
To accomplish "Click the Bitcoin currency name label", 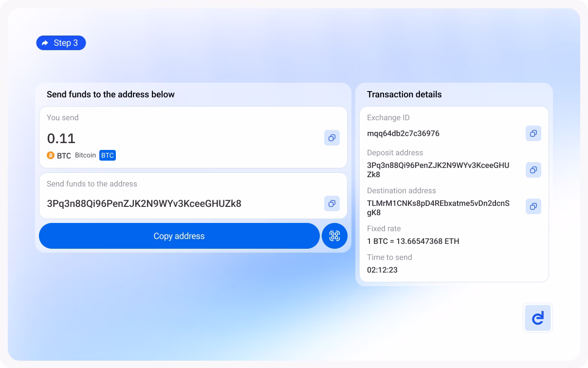I will (x=85, y=155).
